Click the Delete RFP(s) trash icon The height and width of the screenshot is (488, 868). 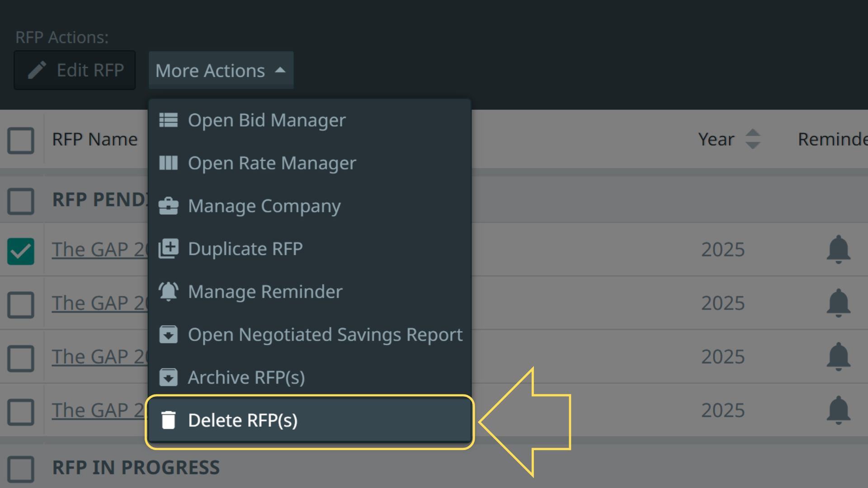tap(168, 420)
